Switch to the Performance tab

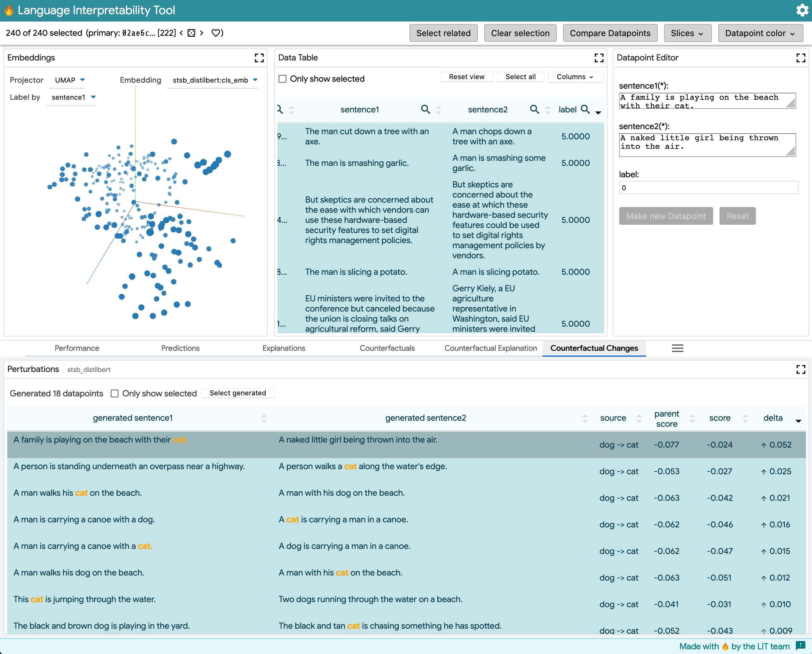77,348
